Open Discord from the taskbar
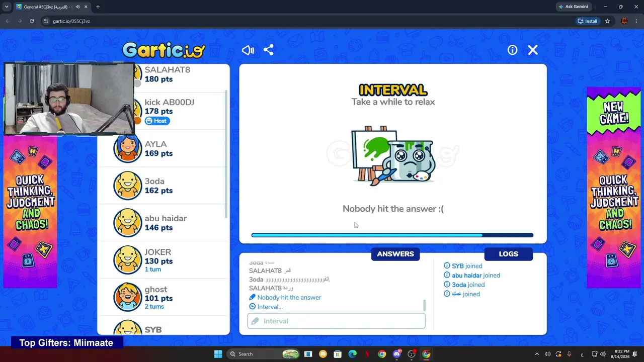The height and width of the screenshot is (362, 644). tap(397, 354)
